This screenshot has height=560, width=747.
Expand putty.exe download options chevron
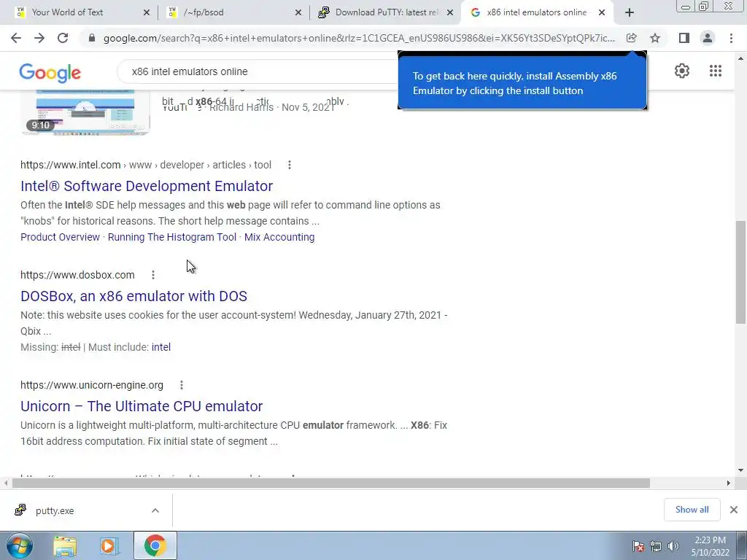click(x=155, y=510)
